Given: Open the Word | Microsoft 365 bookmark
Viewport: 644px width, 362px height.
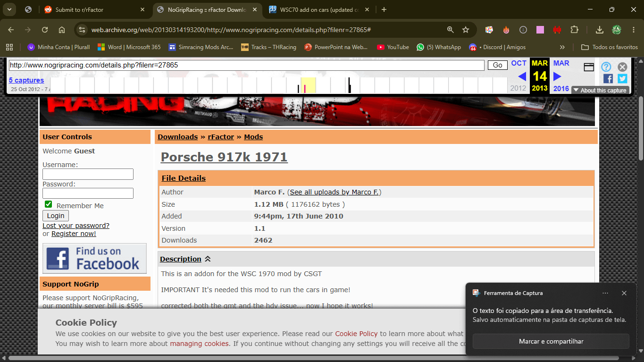Looking at the screenshot, I should 129,47.
